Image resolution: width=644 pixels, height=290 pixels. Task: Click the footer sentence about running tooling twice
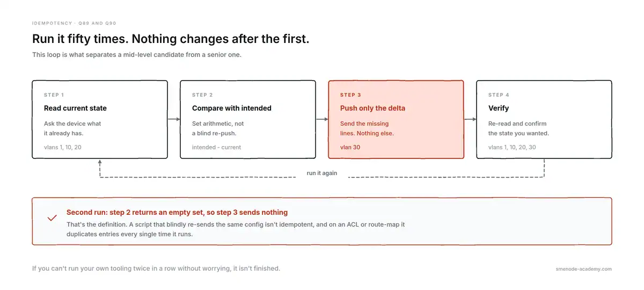(x=156, y=269)
